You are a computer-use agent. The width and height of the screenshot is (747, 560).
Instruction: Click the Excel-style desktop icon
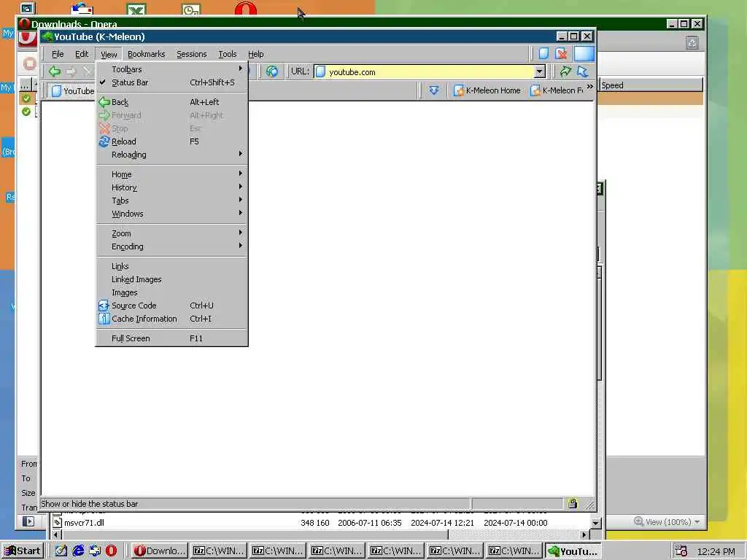point(136,9)
